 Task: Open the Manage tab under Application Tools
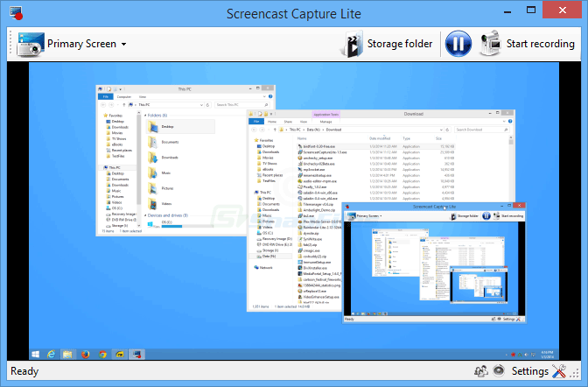[x=325, y=122]
